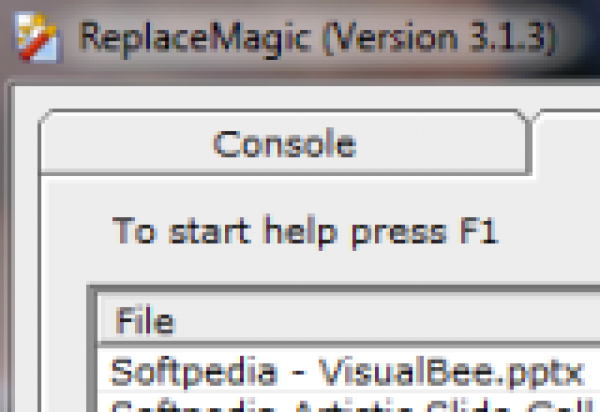
Task: Click 'VisualBee.pptx' in the file list
Action: point(450,372)
